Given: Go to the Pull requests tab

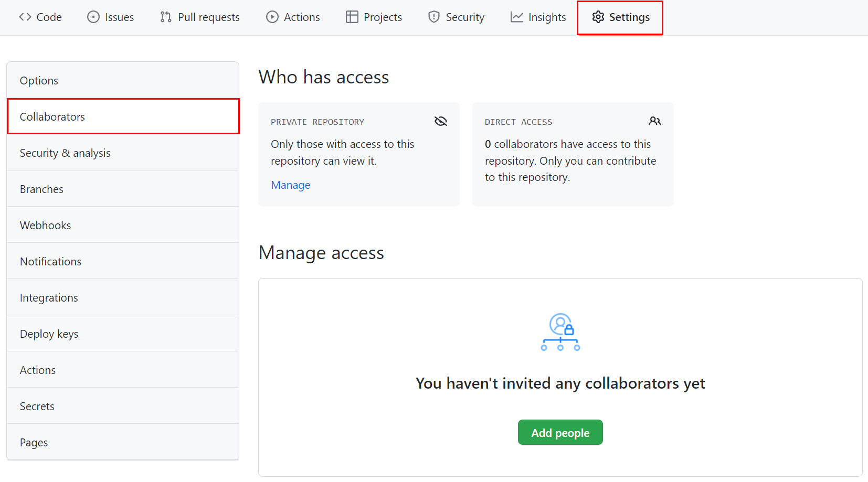Looking at the screenshot, I should click(200, 17).
